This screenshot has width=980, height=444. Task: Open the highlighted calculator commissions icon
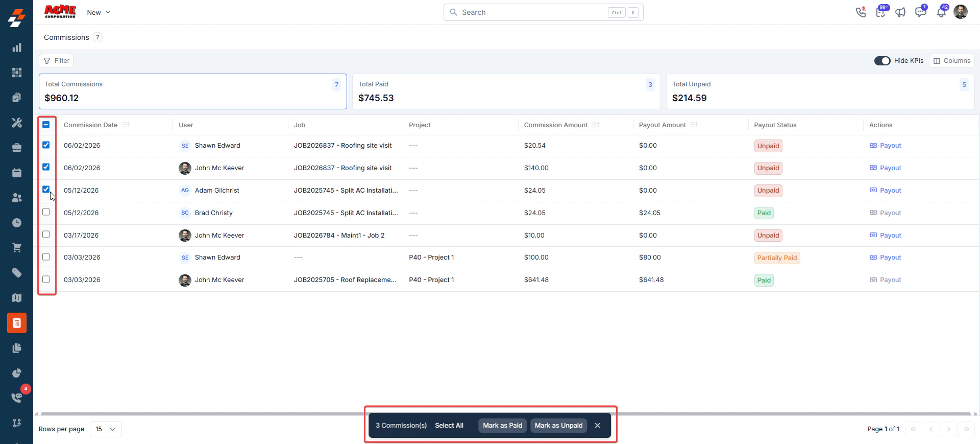coord(17,323)
